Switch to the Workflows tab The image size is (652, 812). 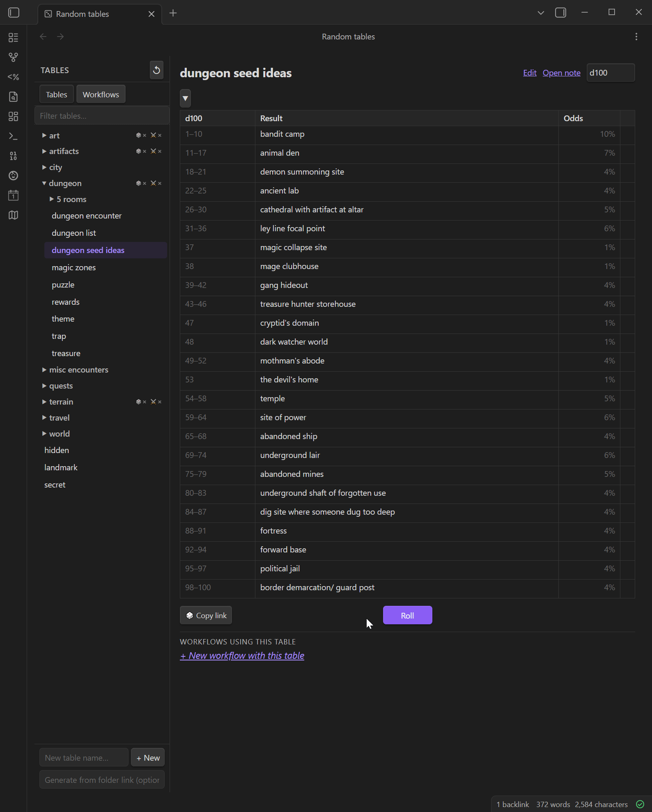point(101,94)
